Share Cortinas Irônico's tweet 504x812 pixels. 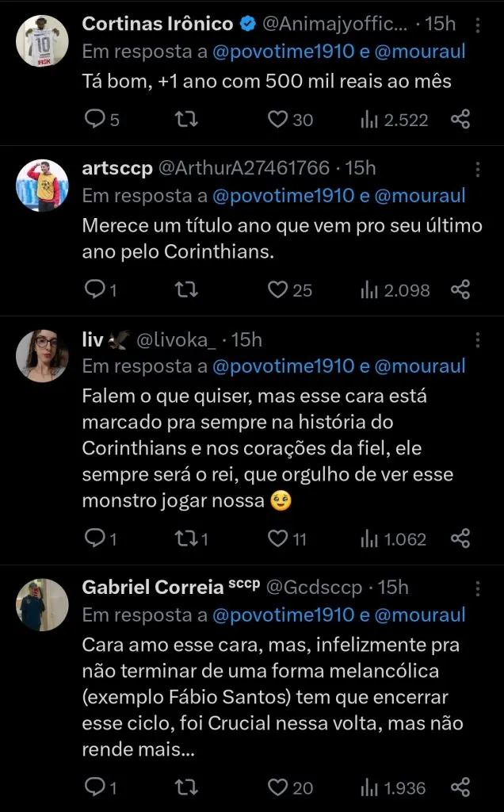[460, 120]
